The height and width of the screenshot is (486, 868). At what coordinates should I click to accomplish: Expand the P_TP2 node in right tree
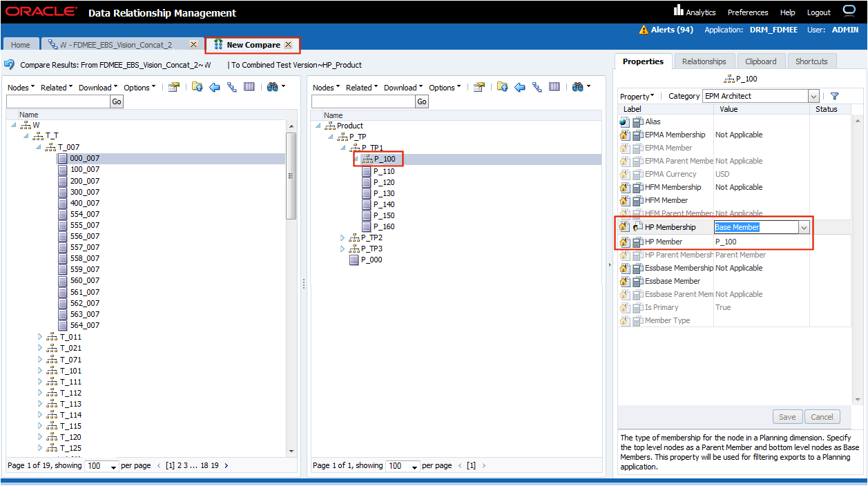[x=343, y=237]
